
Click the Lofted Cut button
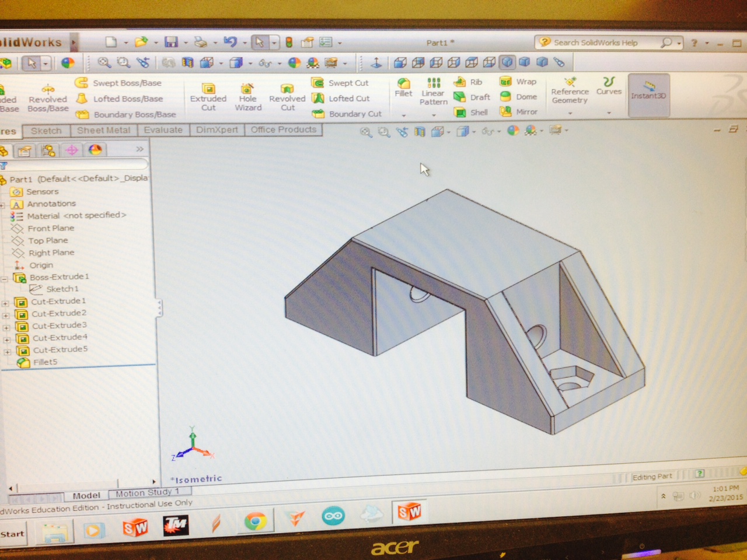click(x=341, y=99)
